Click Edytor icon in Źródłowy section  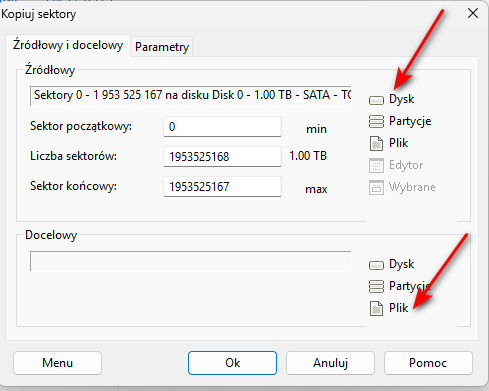click(x=376, y=165)
